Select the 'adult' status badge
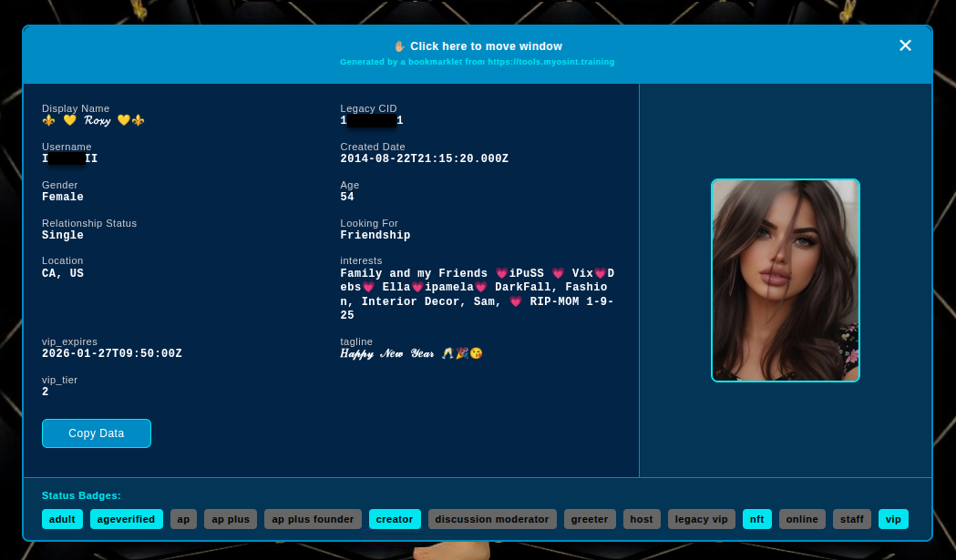Screen dimensions: 956x560 pos(62,519)
